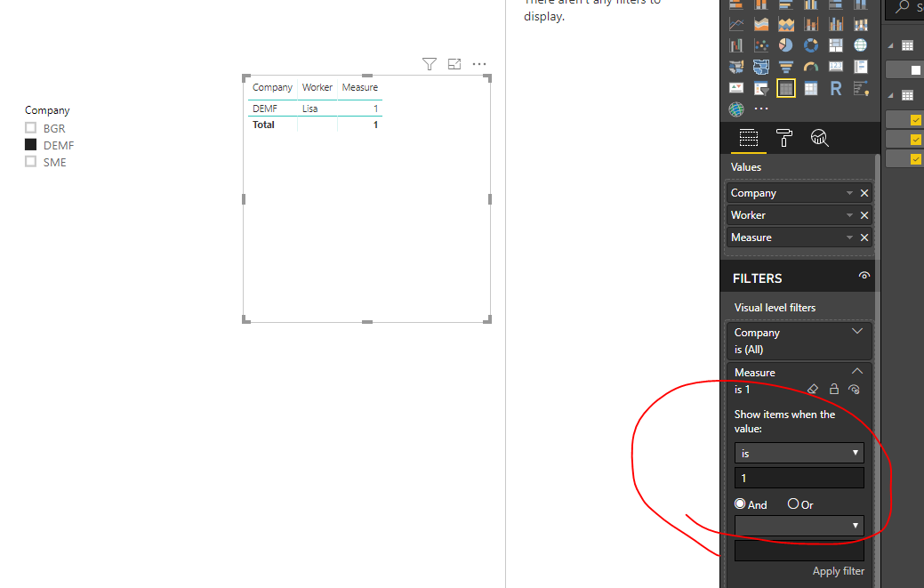This screenshot has width=924, height=588.
Task: Click Apply filter
Action: 838,571
